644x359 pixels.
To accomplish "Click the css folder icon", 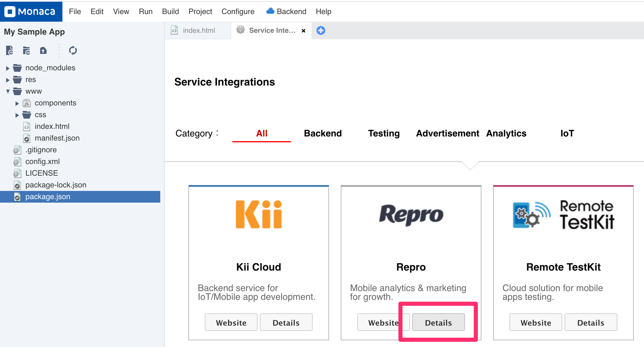I will 27,115.
